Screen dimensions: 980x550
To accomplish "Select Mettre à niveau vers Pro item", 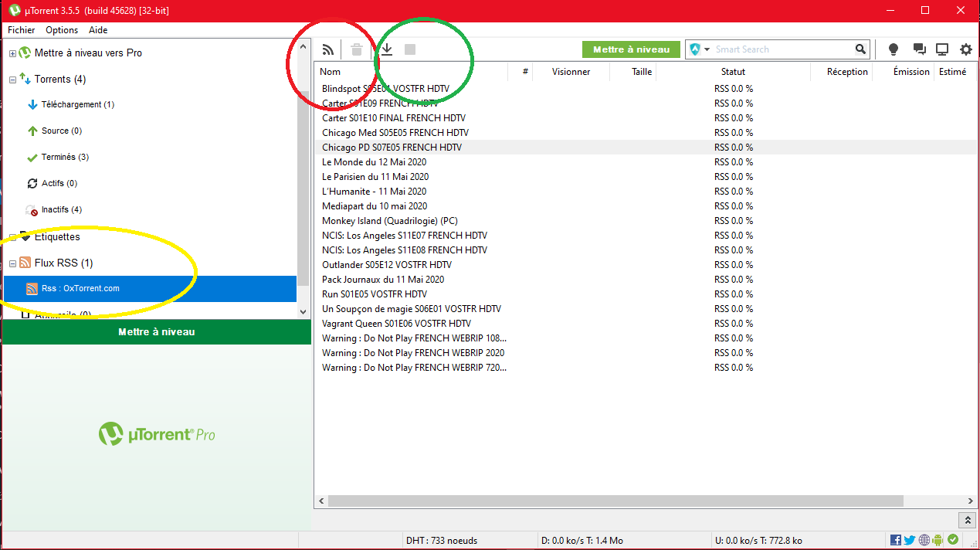I will pyautogui.click(x=88, y=53).
